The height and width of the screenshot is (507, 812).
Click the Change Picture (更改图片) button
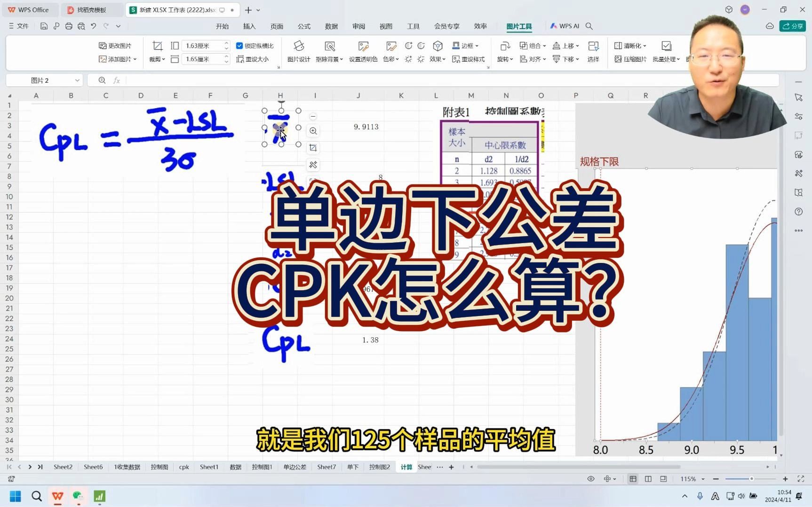click(115, 46)
